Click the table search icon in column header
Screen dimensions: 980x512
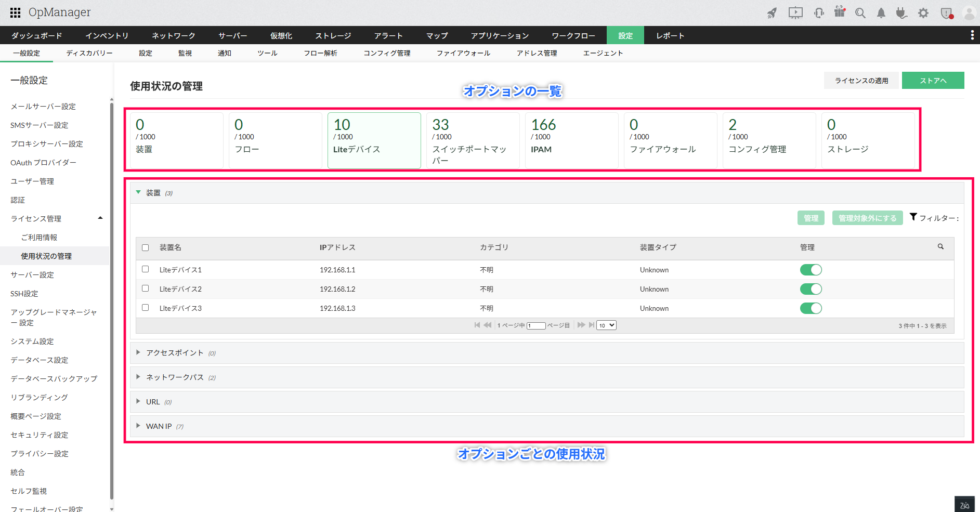940,247
